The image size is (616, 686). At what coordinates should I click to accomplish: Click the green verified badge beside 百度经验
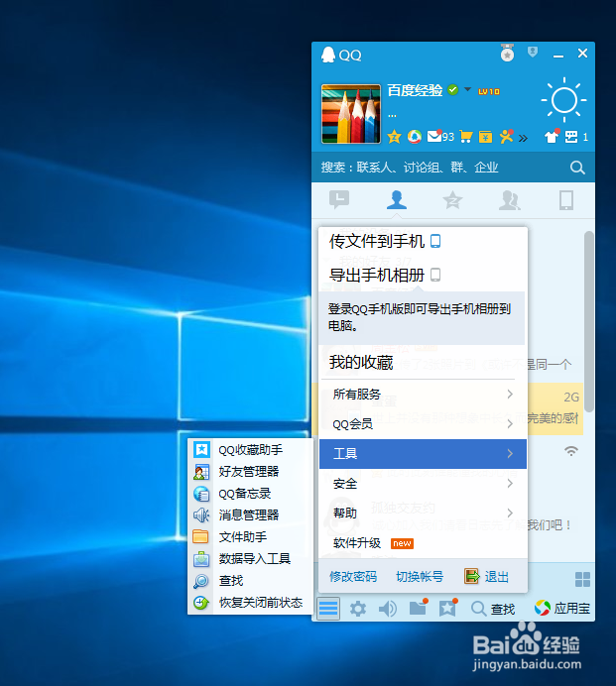point(453,89)
